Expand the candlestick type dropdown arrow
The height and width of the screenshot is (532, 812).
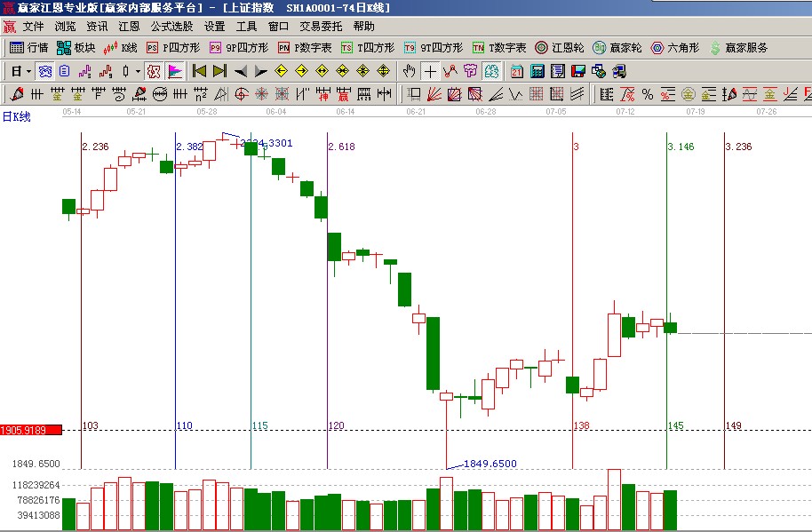tap(138, 70)
